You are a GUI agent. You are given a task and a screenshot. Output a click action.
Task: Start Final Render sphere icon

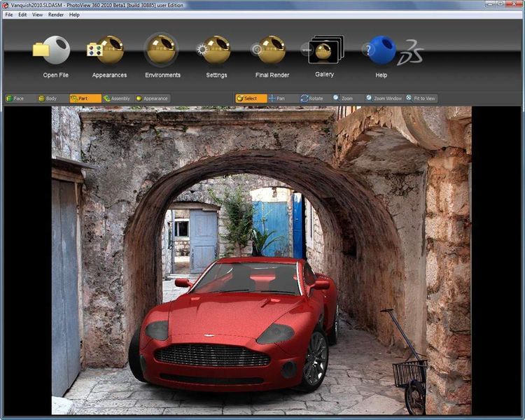pyautogui.click(x=269, y=50)
